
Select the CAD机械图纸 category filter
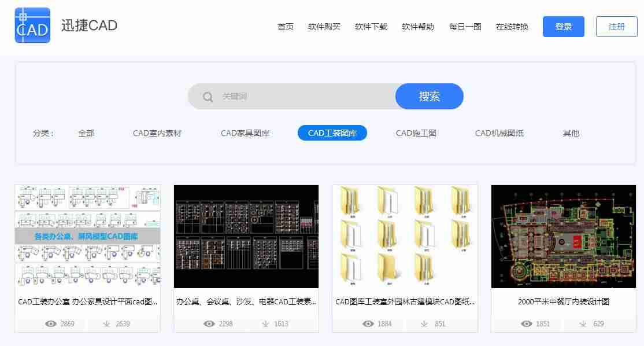pyautogui.click(x=499, y=133)
